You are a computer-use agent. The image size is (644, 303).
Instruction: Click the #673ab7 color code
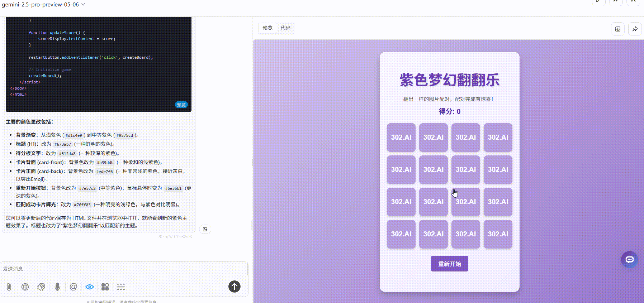63,144
